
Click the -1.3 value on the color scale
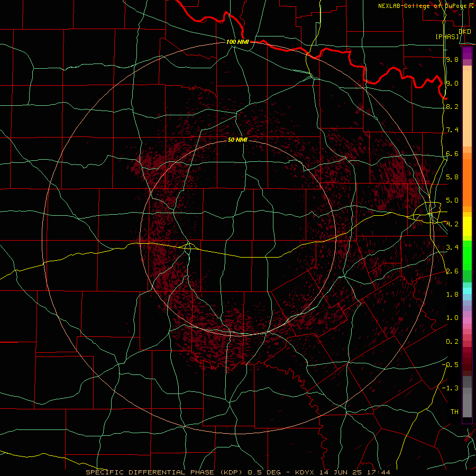(x=450, y=388)
